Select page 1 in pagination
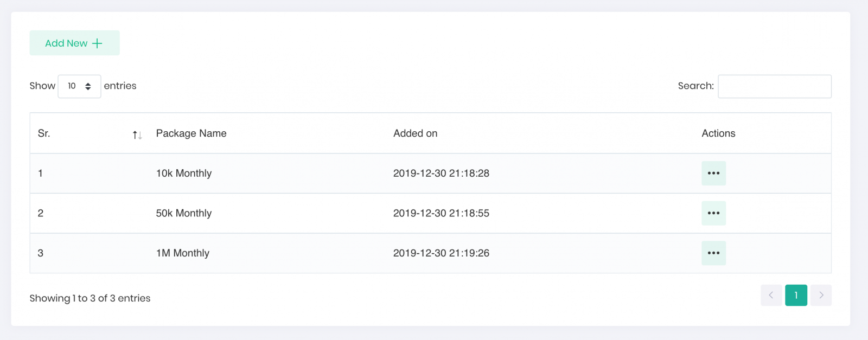This screenshot has height=340, width=868. [x=796, y=296]
